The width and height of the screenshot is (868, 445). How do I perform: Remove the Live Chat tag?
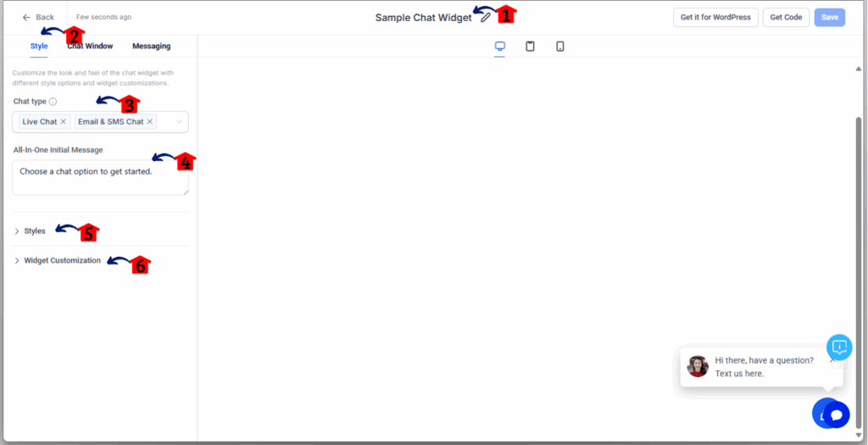(x=63, y=122)
